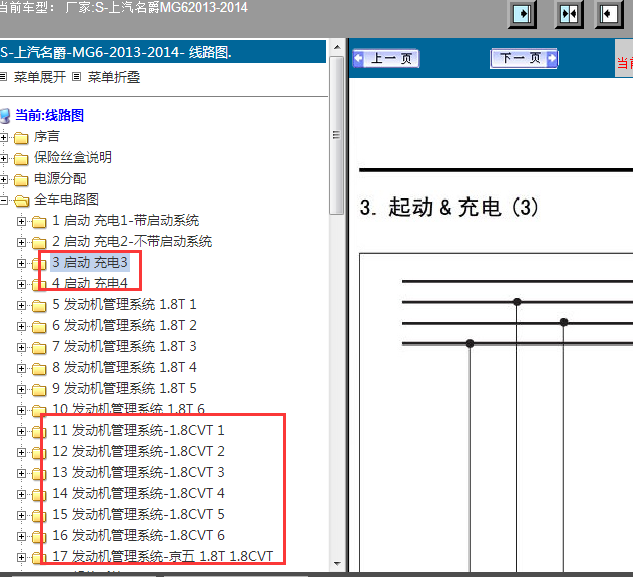Screen dimensions: 633x577
Task: Click 菜单展开 to expand all menus
Action: pos(40,77)
